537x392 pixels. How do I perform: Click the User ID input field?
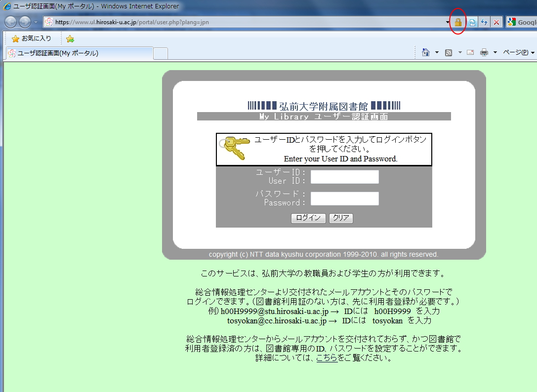(344, 177)
